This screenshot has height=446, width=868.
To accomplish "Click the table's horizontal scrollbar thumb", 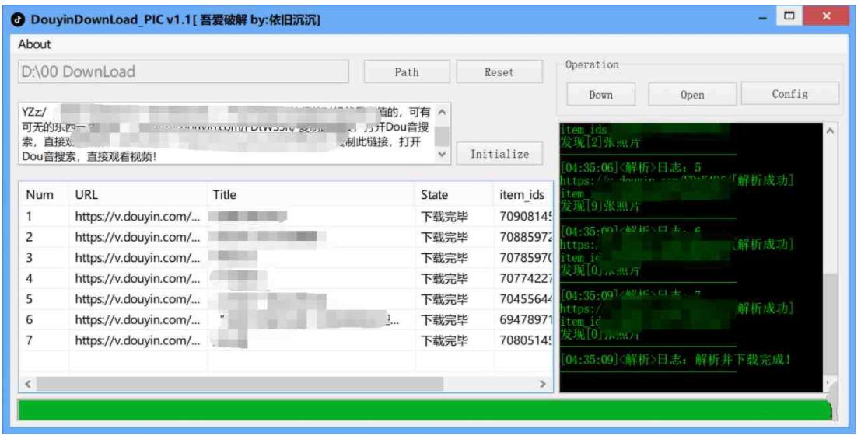I will point(240,384).
